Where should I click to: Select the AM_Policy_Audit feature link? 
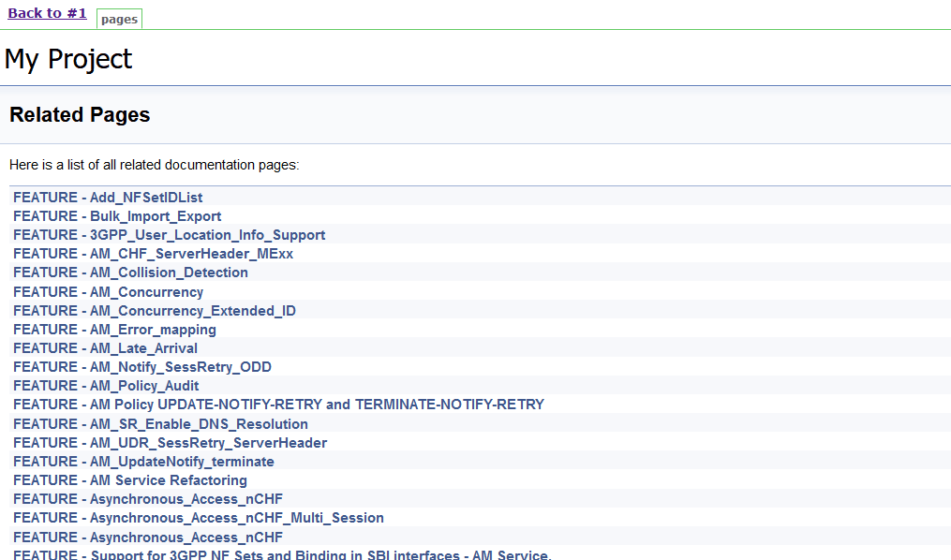click(106, 385)
